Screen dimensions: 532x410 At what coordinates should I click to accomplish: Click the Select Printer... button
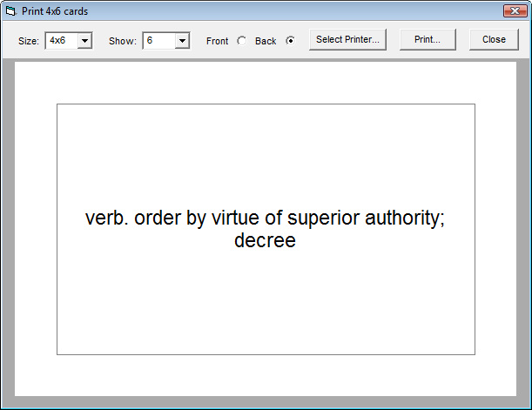[347, 40]
